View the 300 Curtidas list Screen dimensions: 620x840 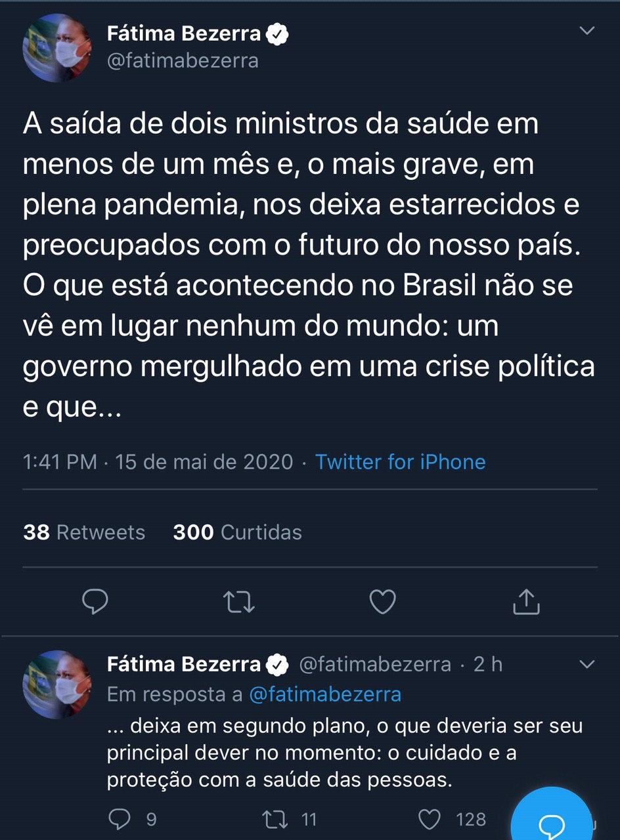pos(237,532)
